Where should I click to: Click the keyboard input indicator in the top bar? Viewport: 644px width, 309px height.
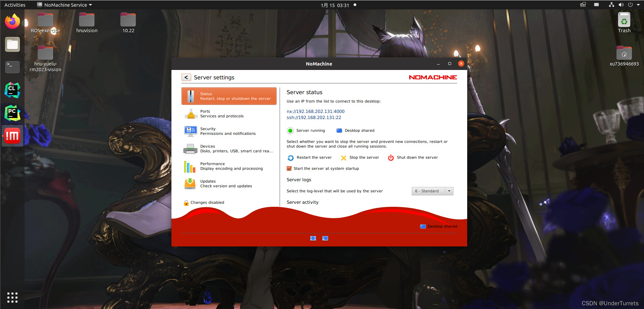coord(596,5)
